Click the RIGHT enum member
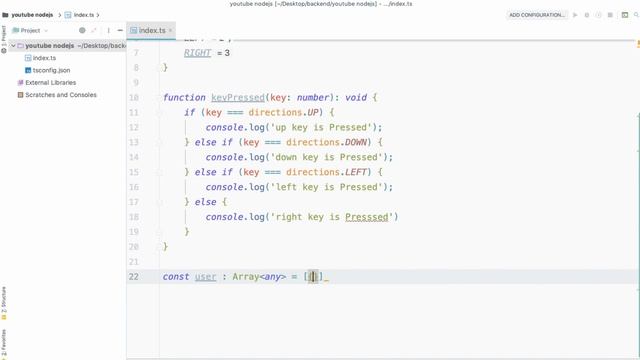Viewport: 640px width, 360px height. [198, 53]
